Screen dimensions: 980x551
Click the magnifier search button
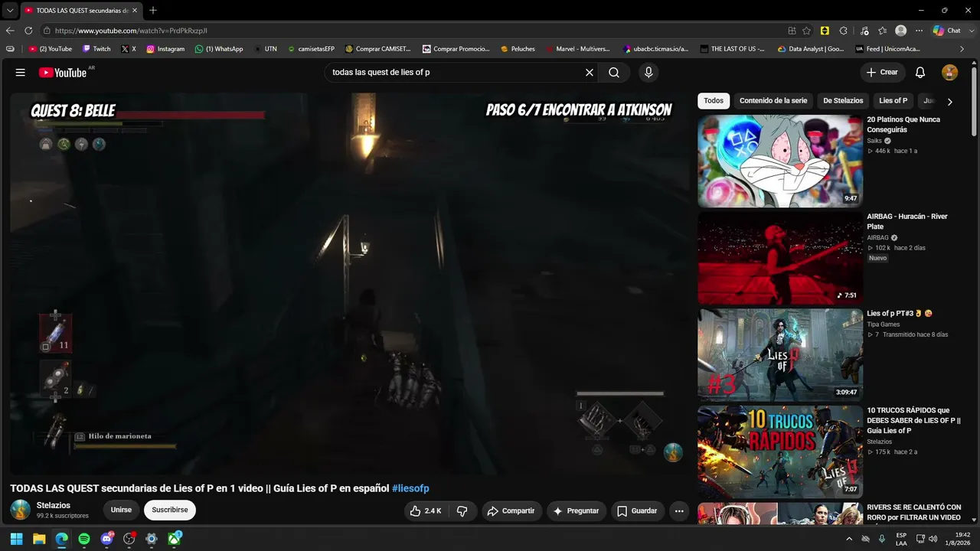tap(614, 73)
